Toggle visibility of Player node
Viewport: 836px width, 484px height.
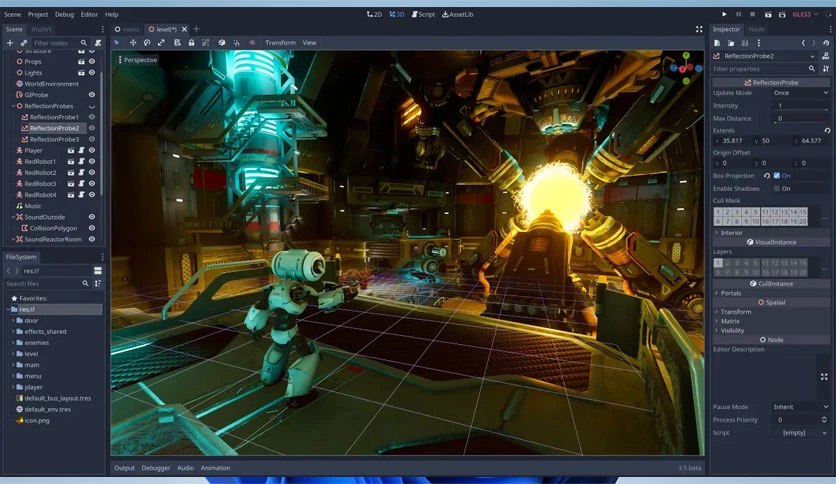point(92,151)
